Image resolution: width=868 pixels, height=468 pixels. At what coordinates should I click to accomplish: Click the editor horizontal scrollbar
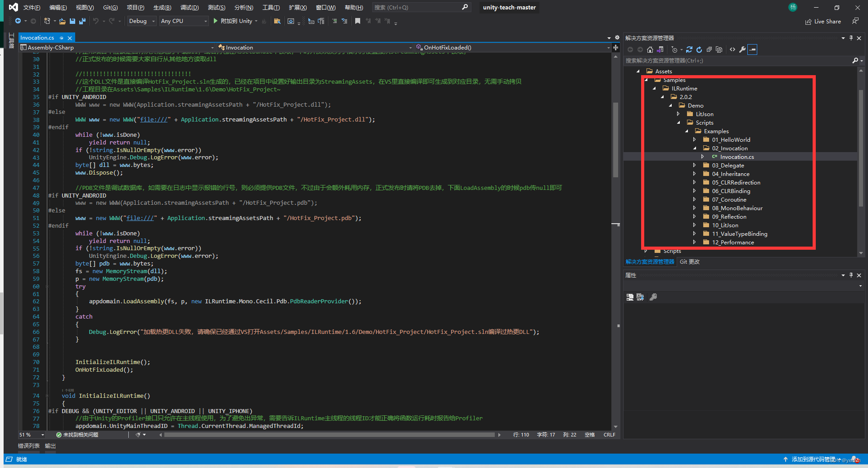click(x=329, y=435)
